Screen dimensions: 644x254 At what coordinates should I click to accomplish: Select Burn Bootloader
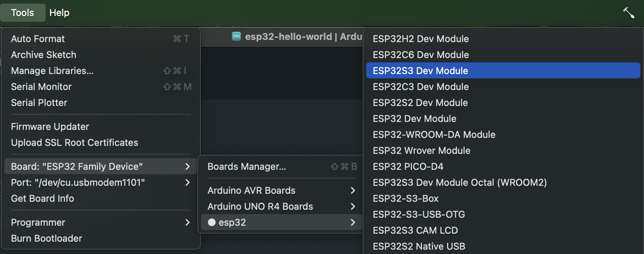tap(101, 238)
